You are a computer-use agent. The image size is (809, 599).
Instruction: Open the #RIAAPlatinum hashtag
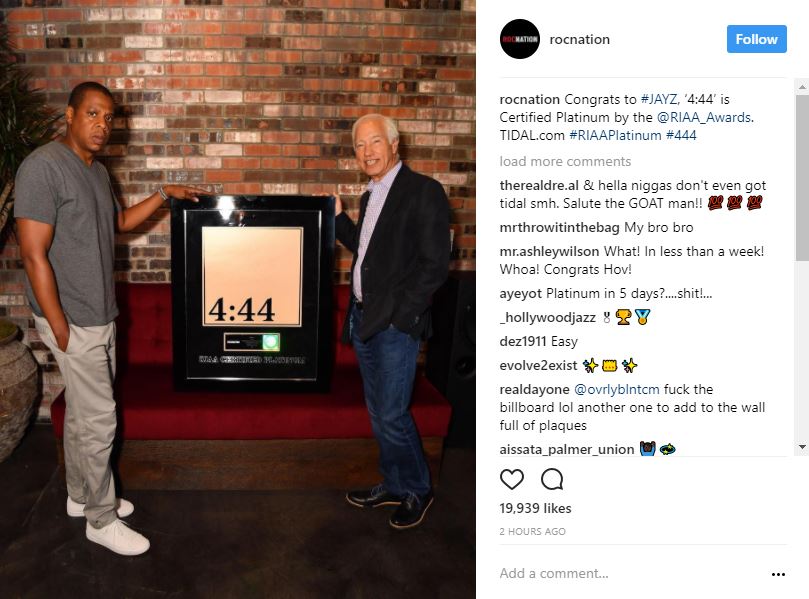click(x=615, y=135)
